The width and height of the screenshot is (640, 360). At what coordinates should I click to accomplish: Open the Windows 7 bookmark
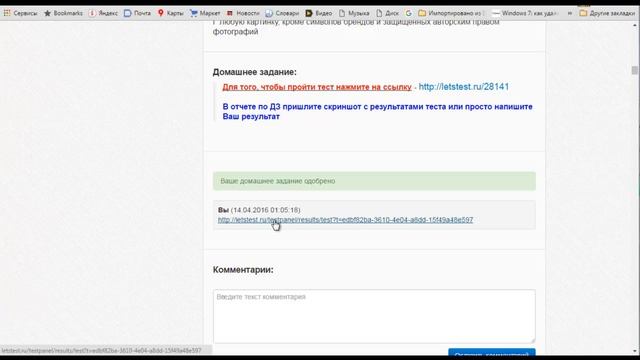[524, 13]
